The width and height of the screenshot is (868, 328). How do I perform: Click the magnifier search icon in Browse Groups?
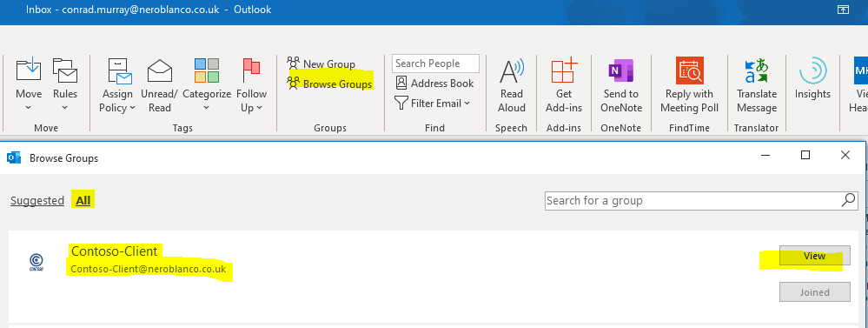[848, 200]
